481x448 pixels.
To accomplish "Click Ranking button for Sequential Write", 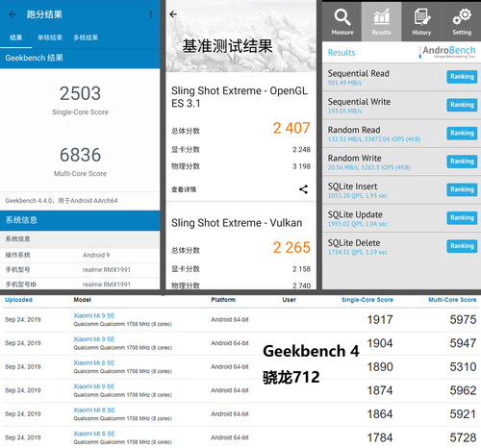I will coord(462,105).
